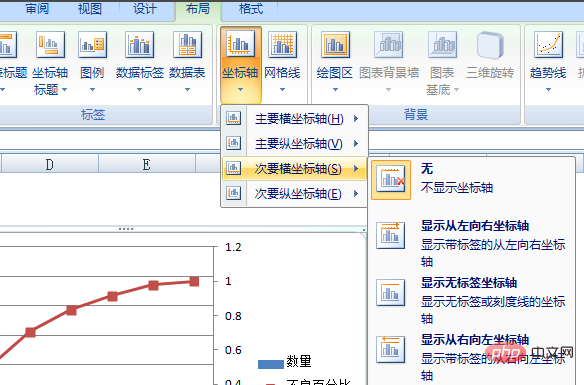
Task: Click the 坐标轴 axes icon
Action: 240,45
